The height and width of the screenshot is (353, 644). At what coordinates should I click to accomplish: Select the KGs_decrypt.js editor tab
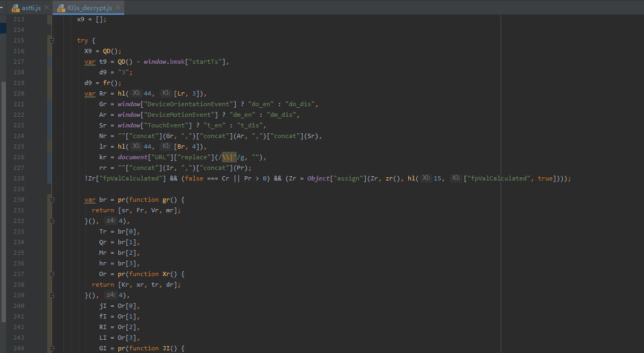(89, 7)
